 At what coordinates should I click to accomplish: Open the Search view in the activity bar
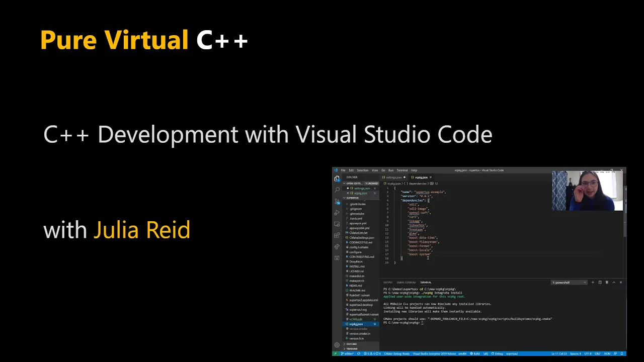point(337,190)
